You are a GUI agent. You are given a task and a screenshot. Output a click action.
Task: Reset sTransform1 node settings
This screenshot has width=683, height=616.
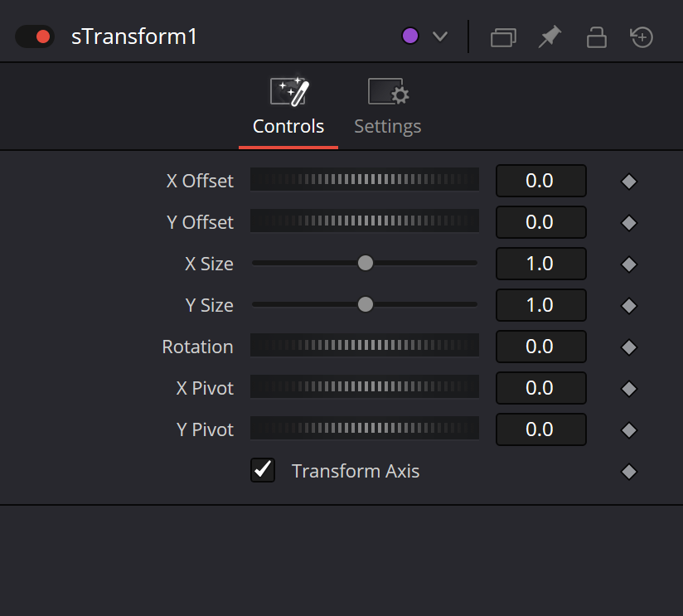(x=642, y=37)
